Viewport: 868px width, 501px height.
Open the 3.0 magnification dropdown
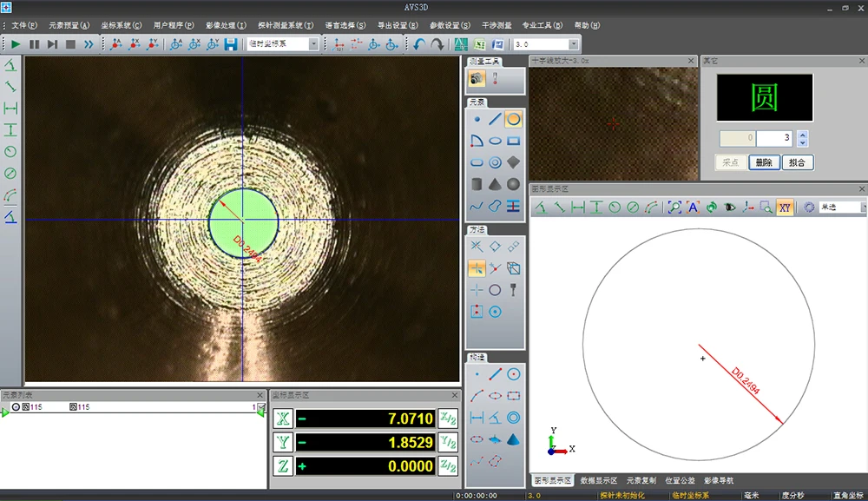point(573,44)
